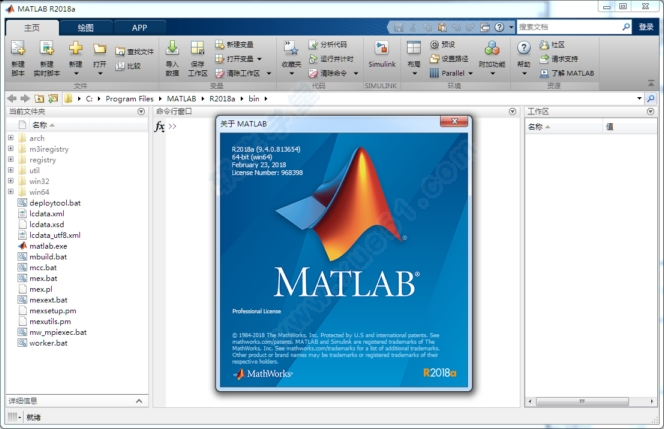The image size is (664, 429).
Task: Click the Help (帮助) question mark icon
Action: coord(524,48)
